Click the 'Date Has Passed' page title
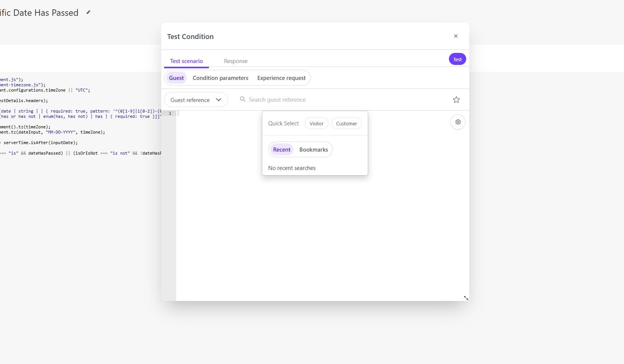Screen dimensions: 624x364 pos(46,13)
